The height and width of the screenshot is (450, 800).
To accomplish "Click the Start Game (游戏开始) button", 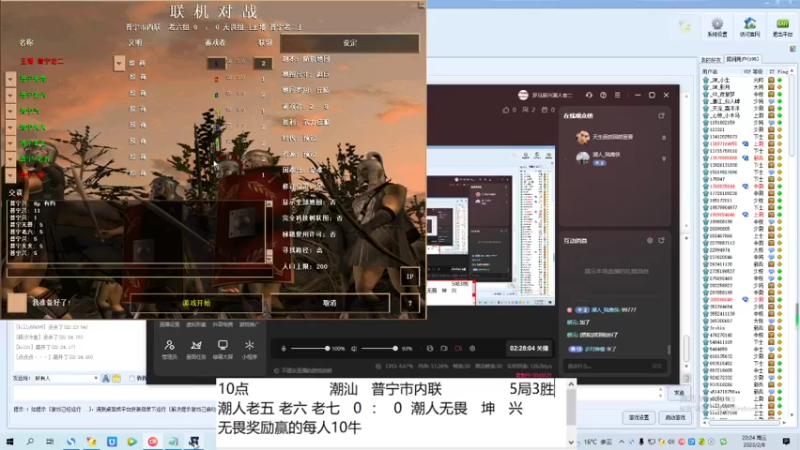I will [x=196, y=303].
